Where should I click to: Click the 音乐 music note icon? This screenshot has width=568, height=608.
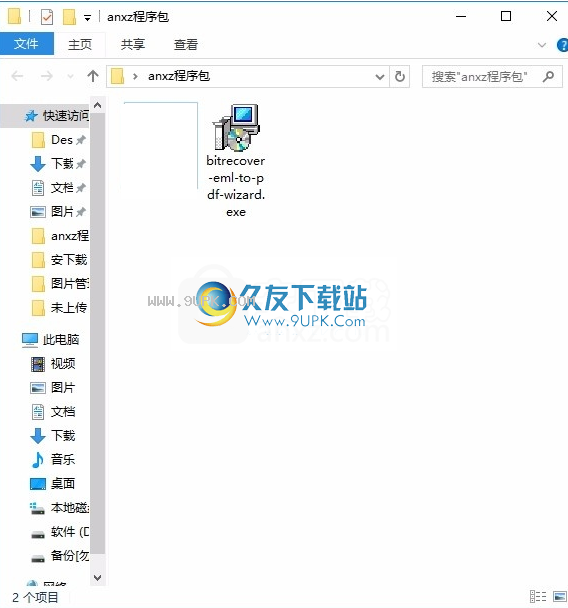[x=37, y=460]
